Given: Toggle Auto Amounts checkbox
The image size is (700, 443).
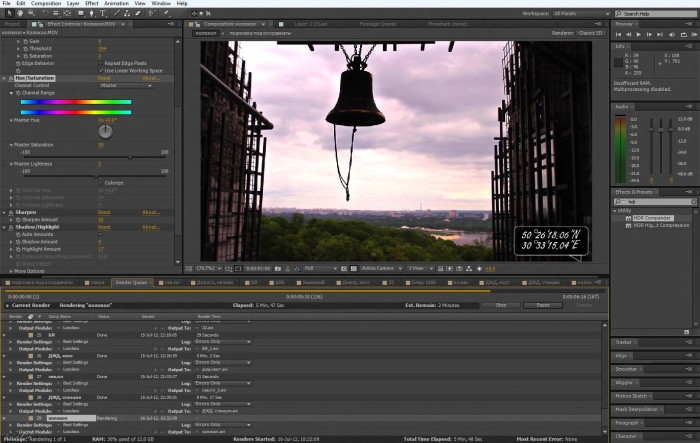Looking at the screenshot, I should pyautogui.click(x=100, y=234).
